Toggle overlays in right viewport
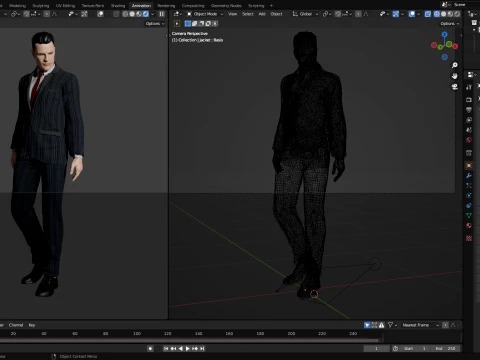 pyautogui.click(x=412, y=14)
